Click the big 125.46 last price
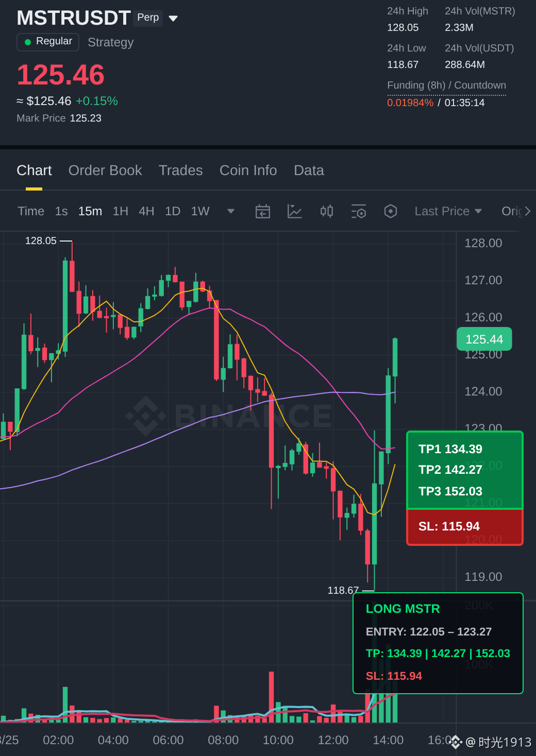This screenshot has height=756, width=536. pyautogui.click(x=61, y=75)
